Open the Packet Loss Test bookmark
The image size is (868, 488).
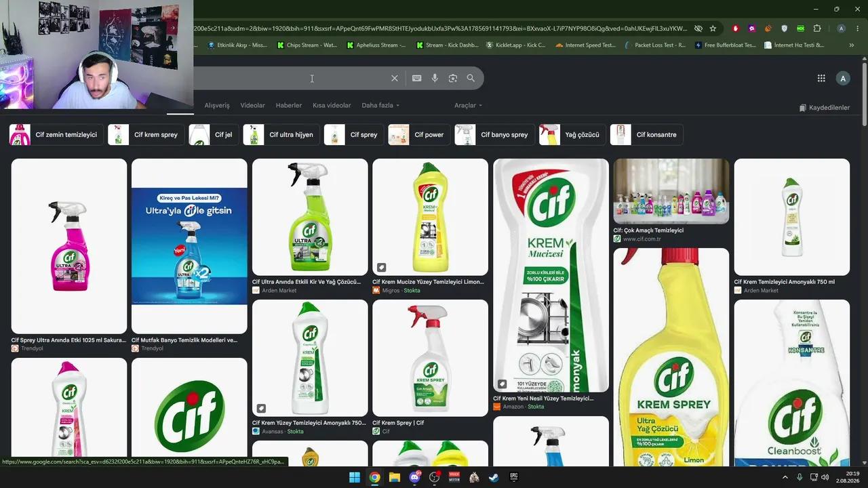pos(655,45)
